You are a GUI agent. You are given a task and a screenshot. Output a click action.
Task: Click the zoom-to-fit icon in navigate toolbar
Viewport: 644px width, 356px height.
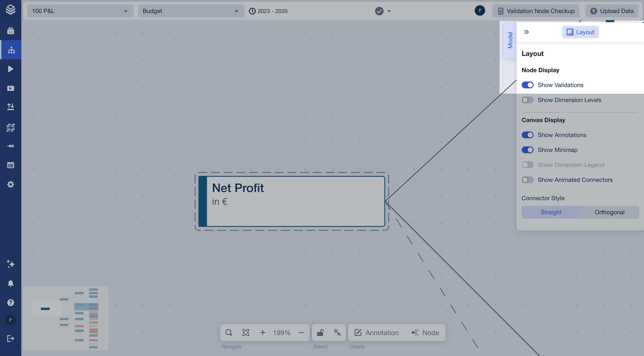pos(245,333)
